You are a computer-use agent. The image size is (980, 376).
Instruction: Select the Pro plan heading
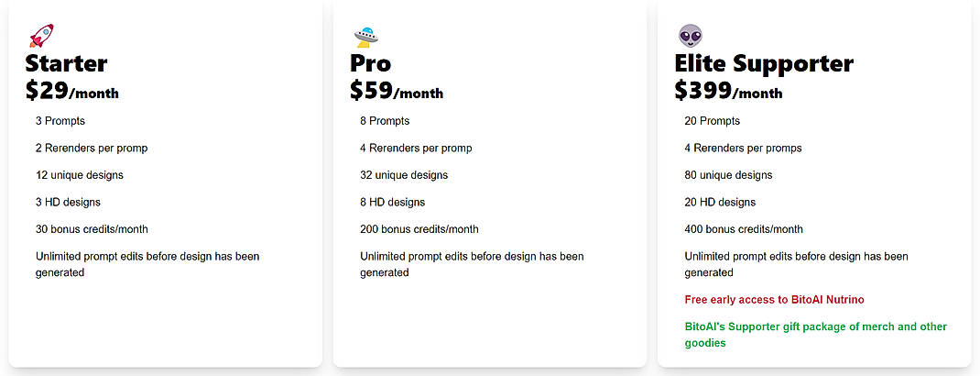pyautogui.click(x=370, y=63)
